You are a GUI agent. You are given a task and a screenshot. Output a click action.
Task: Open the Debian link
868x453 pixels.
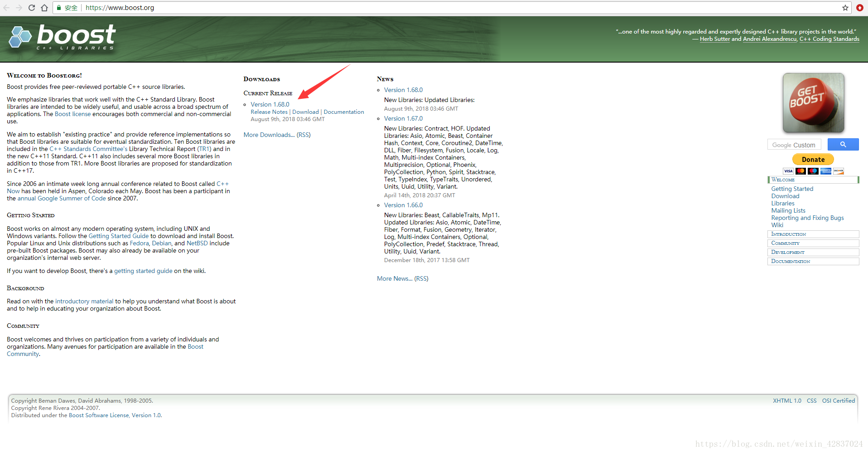pos(162,243)
